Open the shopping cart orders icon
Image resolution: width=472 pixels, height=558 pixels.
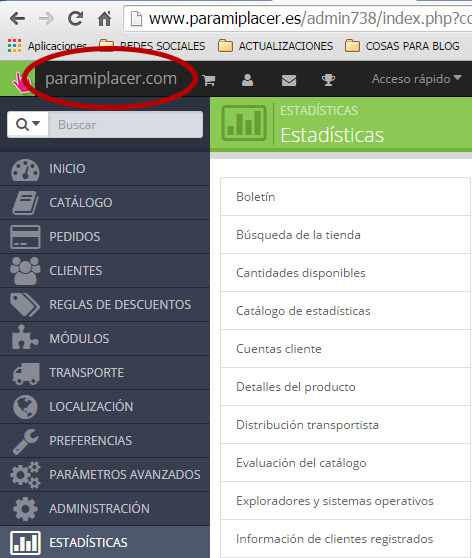coord(209,80)
